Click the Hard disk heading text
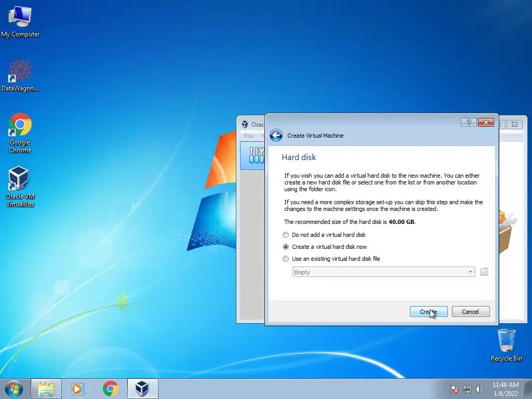532x399 pixels. tap(299, 157)
